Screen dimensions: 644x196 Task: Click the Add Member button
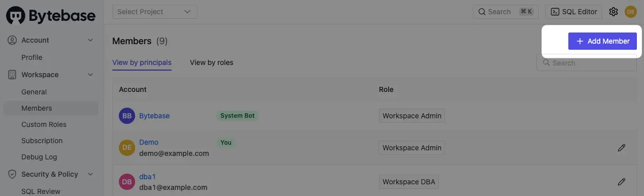(x=602, y=41)
